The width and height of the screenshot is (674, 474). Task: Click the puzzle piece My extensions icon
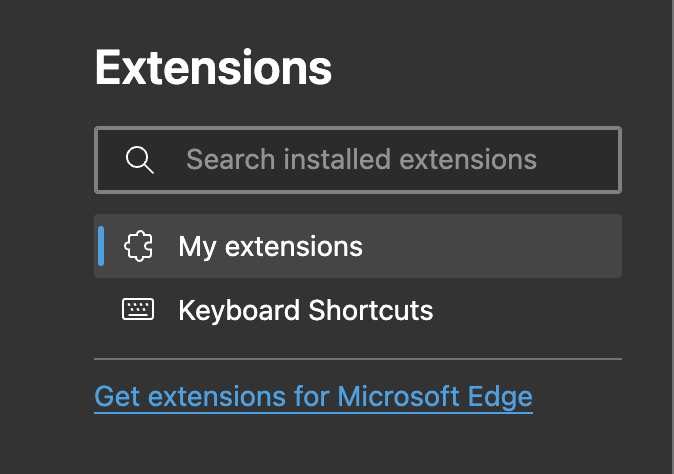click(x=138, y=246)
